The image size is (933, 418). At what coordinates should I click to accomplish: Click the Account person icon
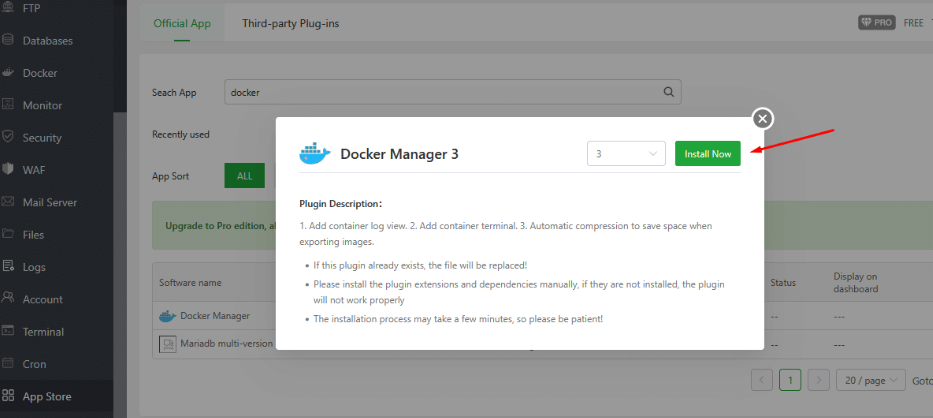click(x=8, y=298)
